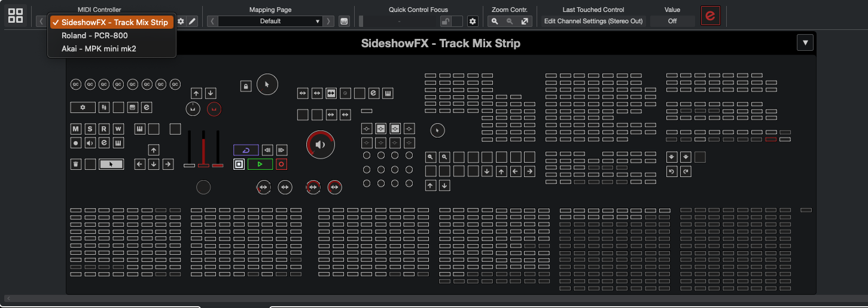Choose Akai - MPK mini mk2 controller
This screenshot has width=868, height=308.
click(99, 48)
